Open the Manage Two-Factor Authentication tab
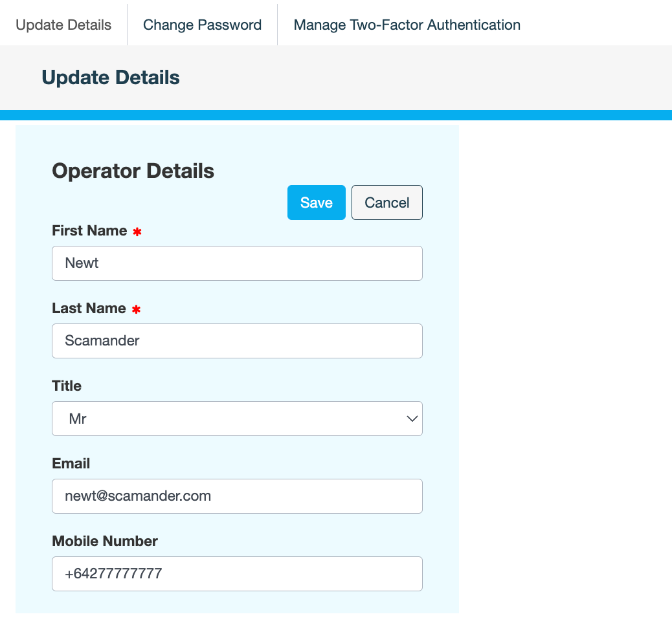The width and height of the screenshot is (672, 634). click(407, 25)
